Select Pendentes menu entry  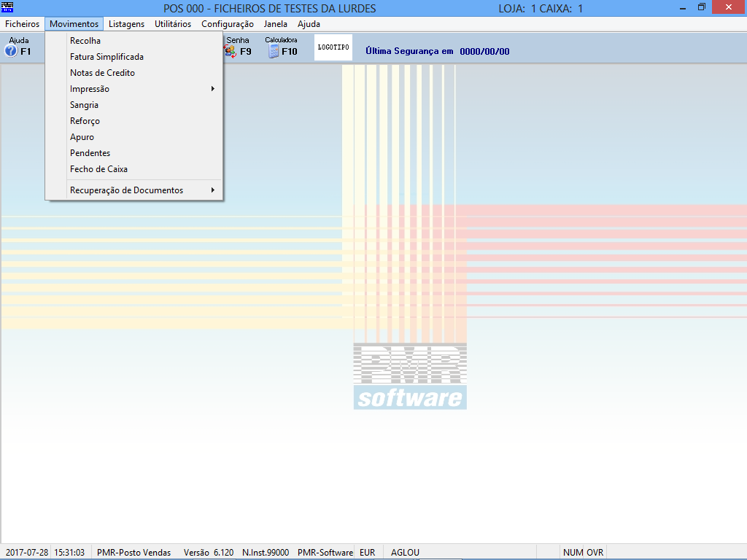[90, 153]
